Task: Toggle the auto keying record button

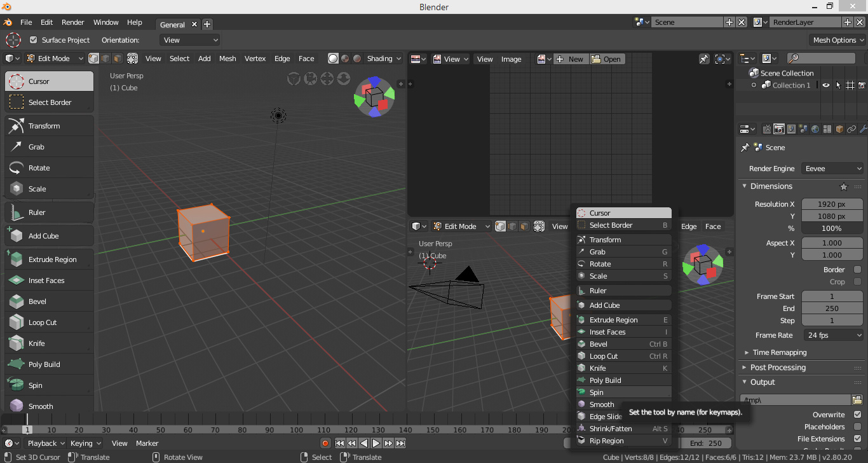Action: click(325, 443)
